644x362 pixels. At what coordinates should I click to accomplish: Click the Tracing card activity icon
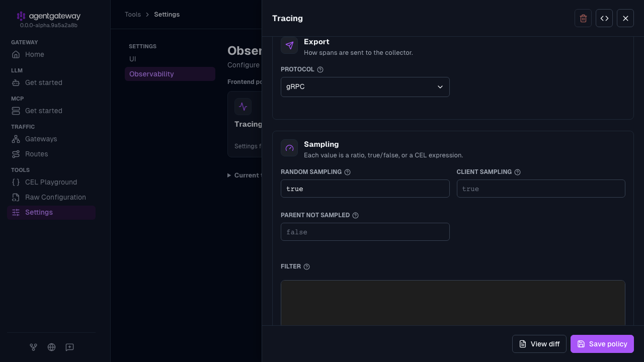(243, 107)
